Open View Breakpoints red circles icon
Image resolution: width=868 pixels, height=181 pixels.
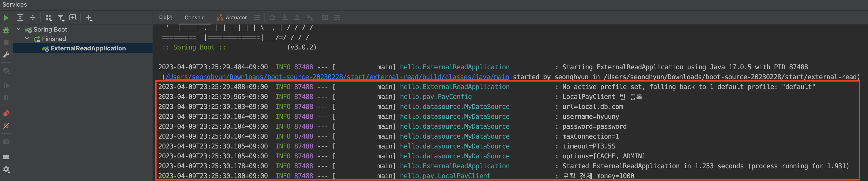(x=6, y=113)
